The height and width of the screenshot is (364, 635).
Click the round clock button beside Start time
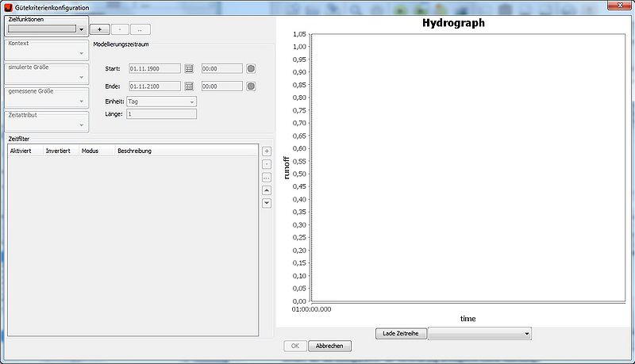251,69
